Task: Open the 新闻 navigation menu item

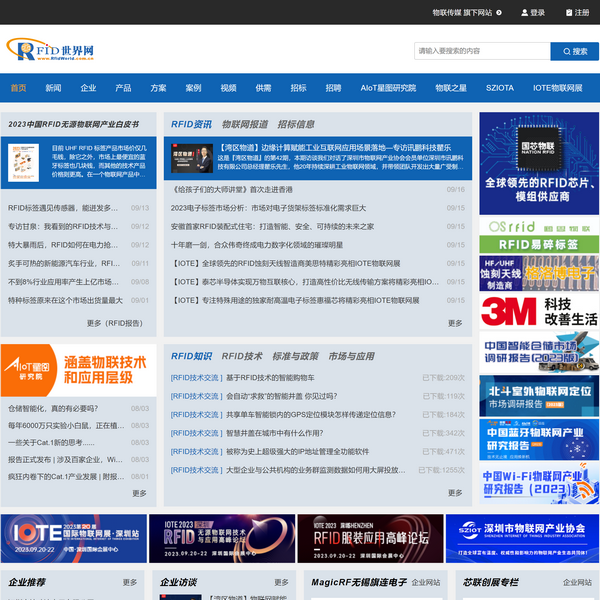Action: click(53, 88)
